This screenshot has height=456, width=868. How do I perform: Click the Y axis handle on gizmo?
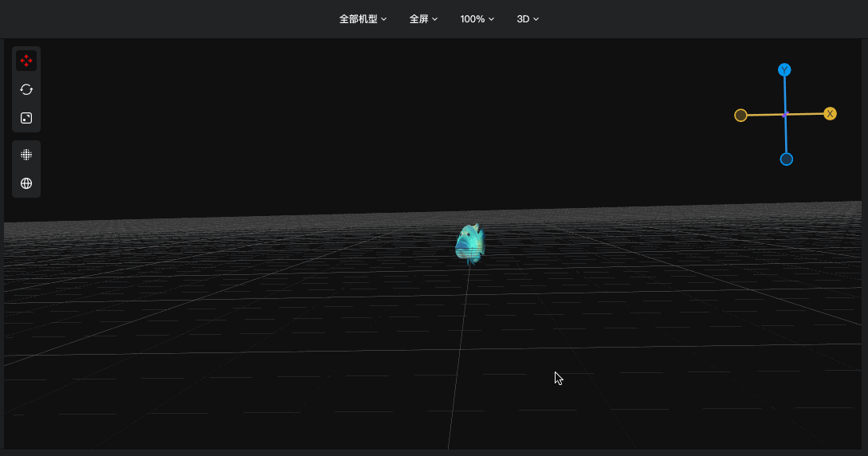tap(784, 69)
